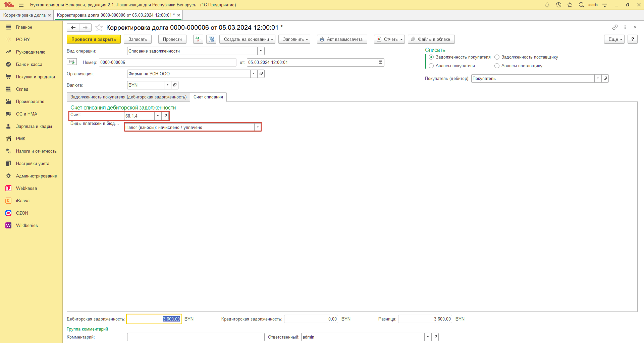Click Провести и закрыть button
644x343 pixels.
pos(94,39)
